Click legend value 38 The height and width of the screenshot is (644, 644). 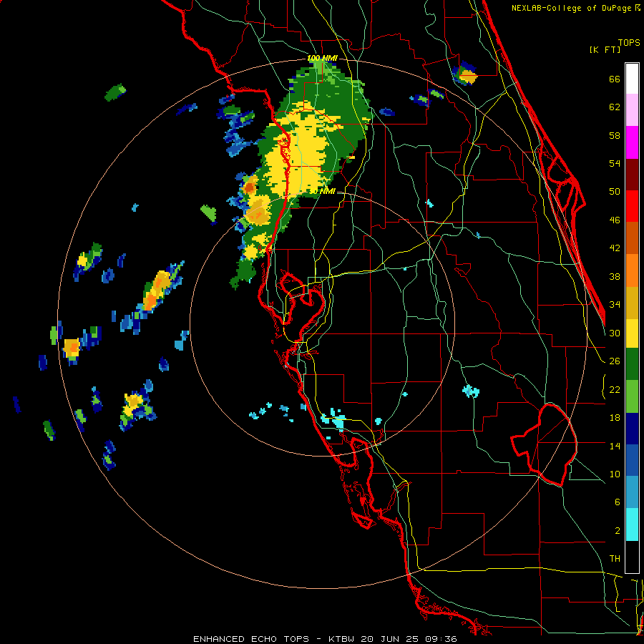(615, 276)
